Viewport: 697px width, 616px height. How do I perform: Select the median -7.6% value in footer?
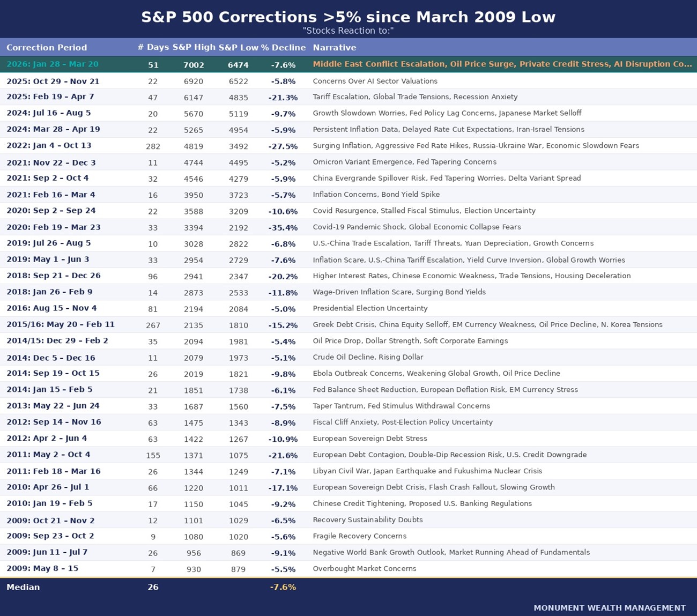pyautogui.click(x=283, y=587)
